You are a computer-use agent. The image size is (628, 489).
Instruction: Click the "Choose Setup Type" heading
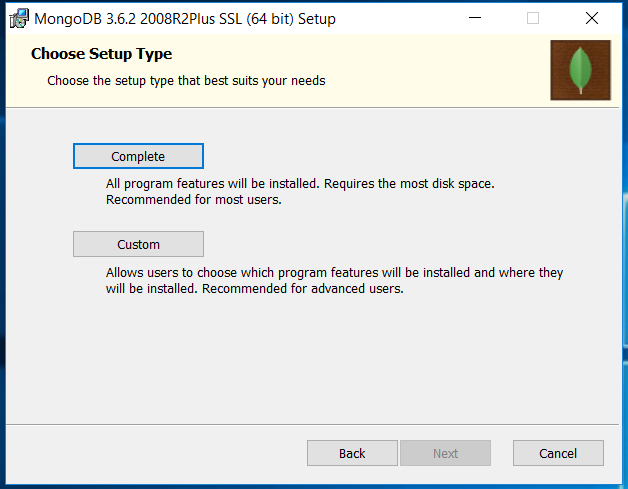coord(101,54)
